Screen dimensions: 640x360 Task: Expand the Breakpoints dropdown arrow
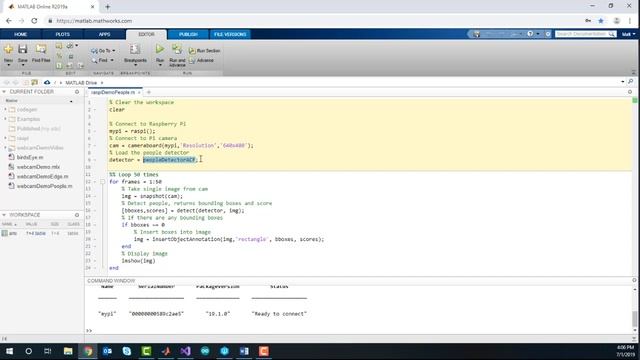[135, 65]
